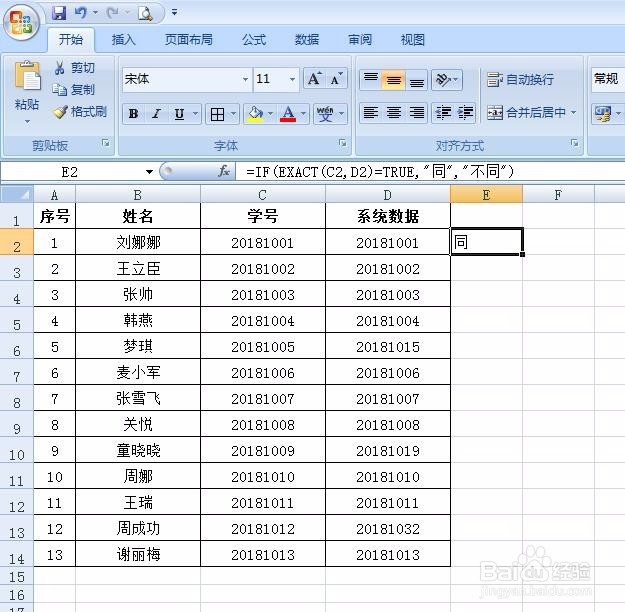
Task: Toggle italic formatting
Action: [x=156, y=114]
